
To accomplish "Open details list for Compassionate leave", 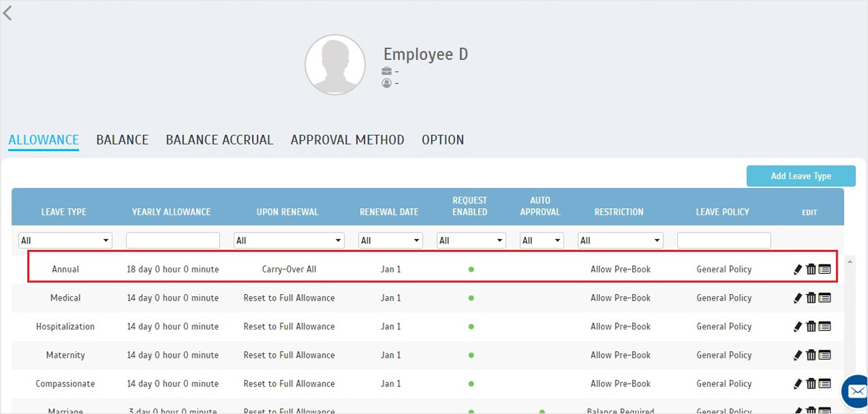I will [x=825, y=384].
